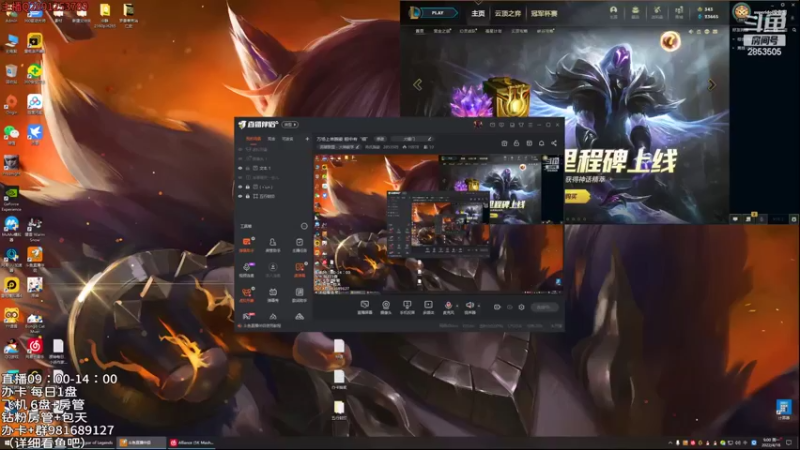Image resolution: width=800 pixels, height=450 pixels.
Task: Add a multimedia source in the stream toolbar
Action: tap(428, 307)
